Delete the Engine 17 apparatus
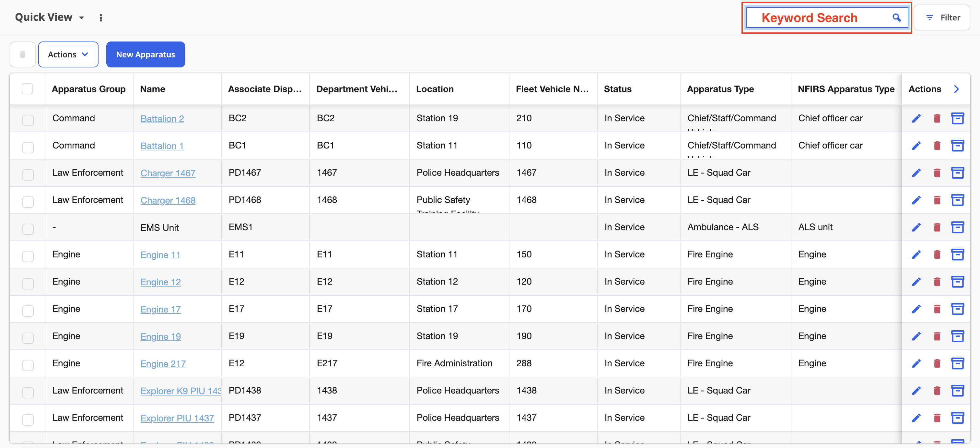Image resolution: width=980 pixels, height=448 pixels. [937, 309]
